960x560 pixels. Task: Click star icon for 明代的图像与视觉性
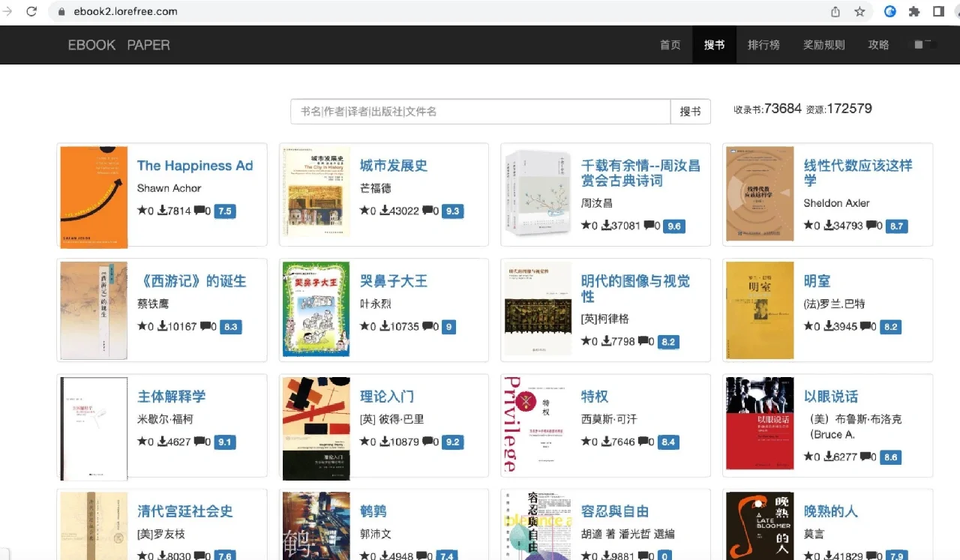tap(586, 341)
